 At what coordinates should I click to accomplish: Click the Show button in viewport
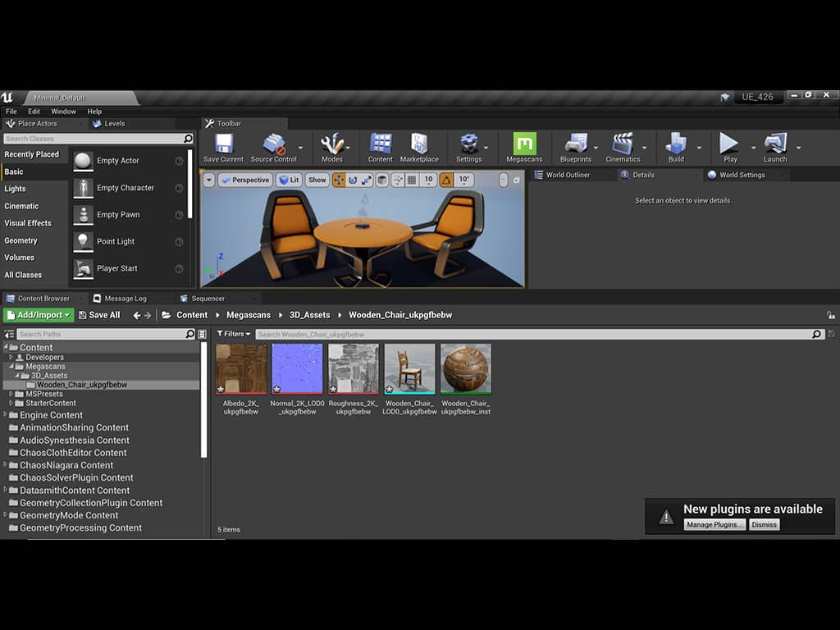317,180
